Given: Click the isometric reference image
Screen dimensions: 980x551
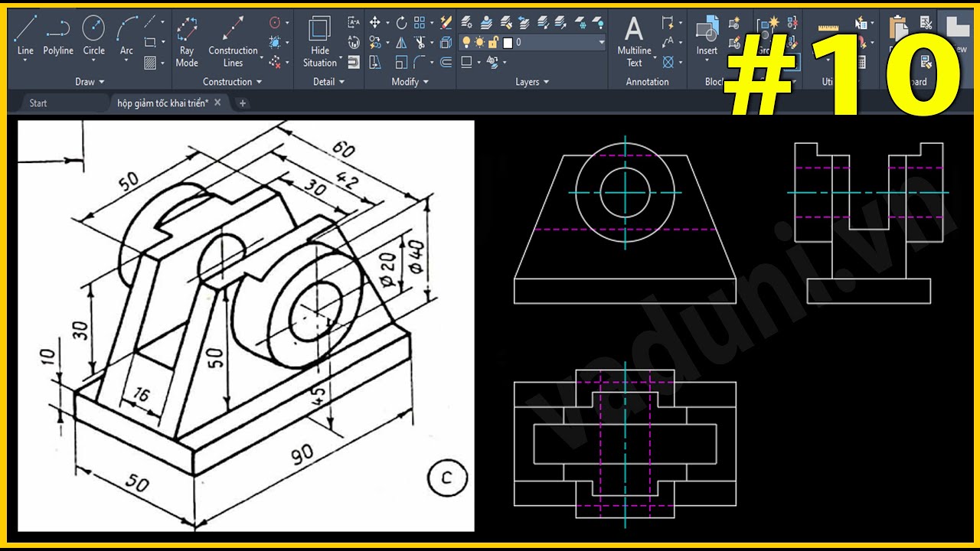Looking at the screenshot, I should pyautogui.click(x=246, y=325).
